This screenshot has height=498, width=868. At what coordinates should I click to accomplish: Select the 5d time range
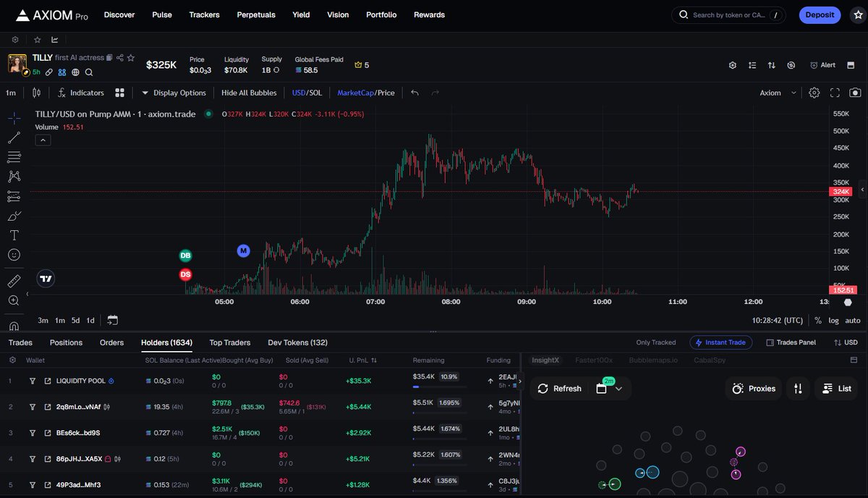tap(75, 320)
